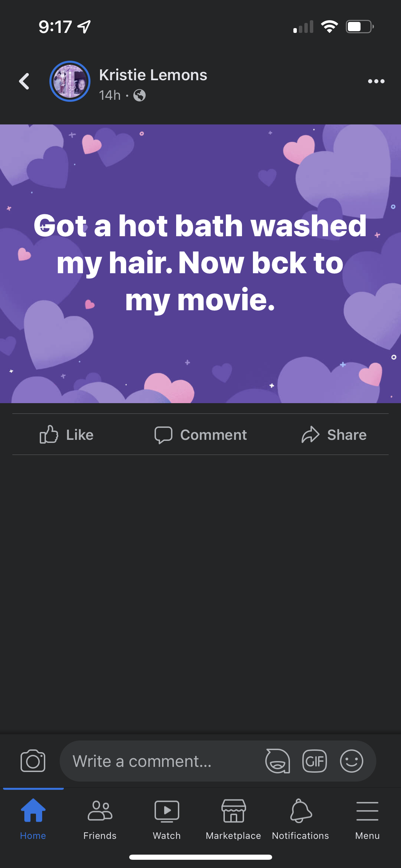Open the three-dot post options menu
The height and width of the screenshot is (868, 401).
coord(376,81)
